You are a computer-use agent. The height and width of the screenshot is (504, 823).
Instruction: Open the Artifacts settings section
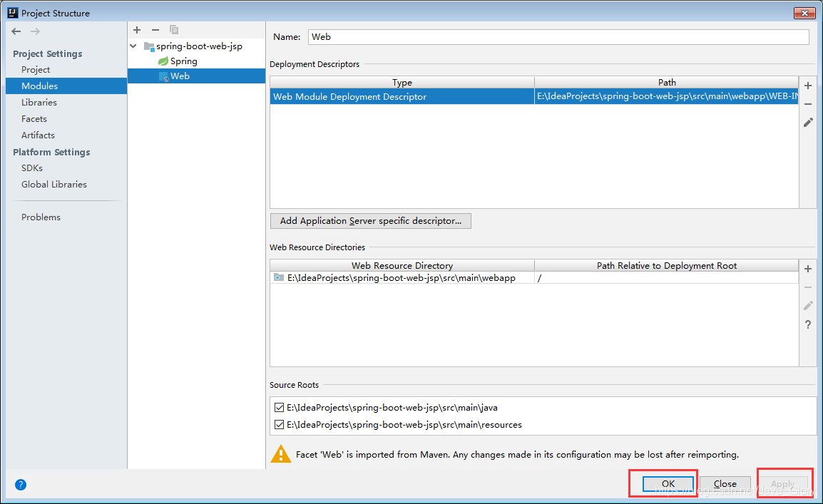coord(38,135)
